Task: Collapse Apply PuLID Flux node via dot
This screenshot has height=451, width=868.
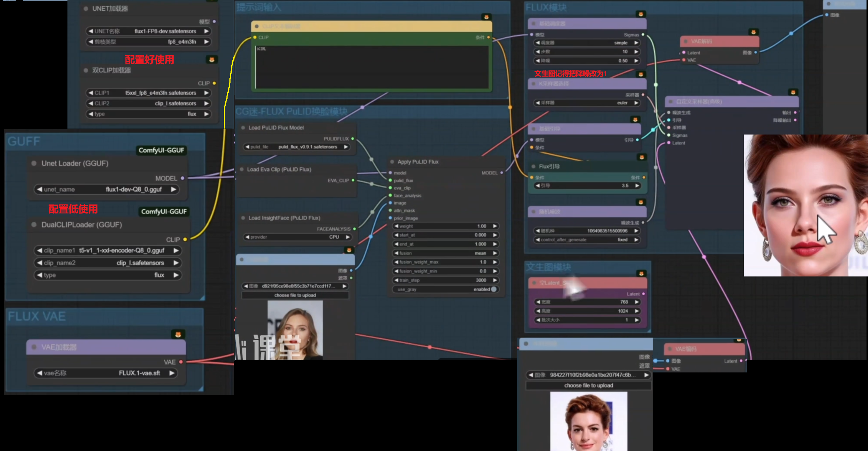Action: pyautogui.click(x=392, y=162)
